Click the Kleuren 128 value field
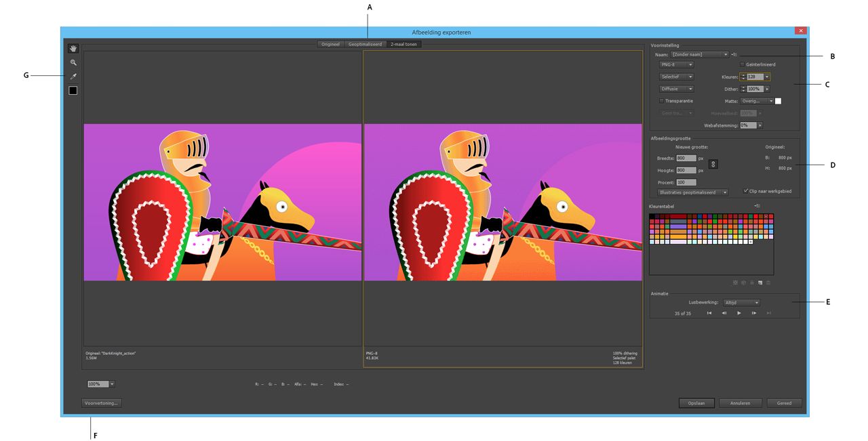868x441 pixels. (755, 77)
